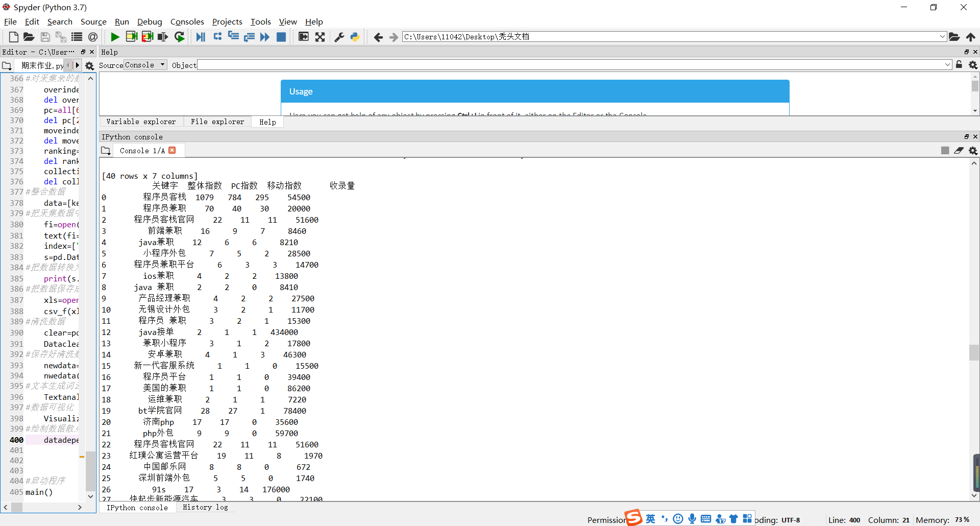Open Editor options gear menu

pos(90,65)
